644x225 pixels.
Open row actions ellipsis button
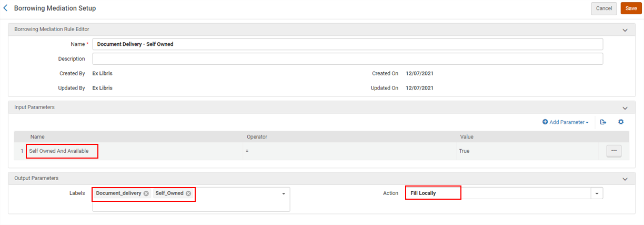point(613,151)
